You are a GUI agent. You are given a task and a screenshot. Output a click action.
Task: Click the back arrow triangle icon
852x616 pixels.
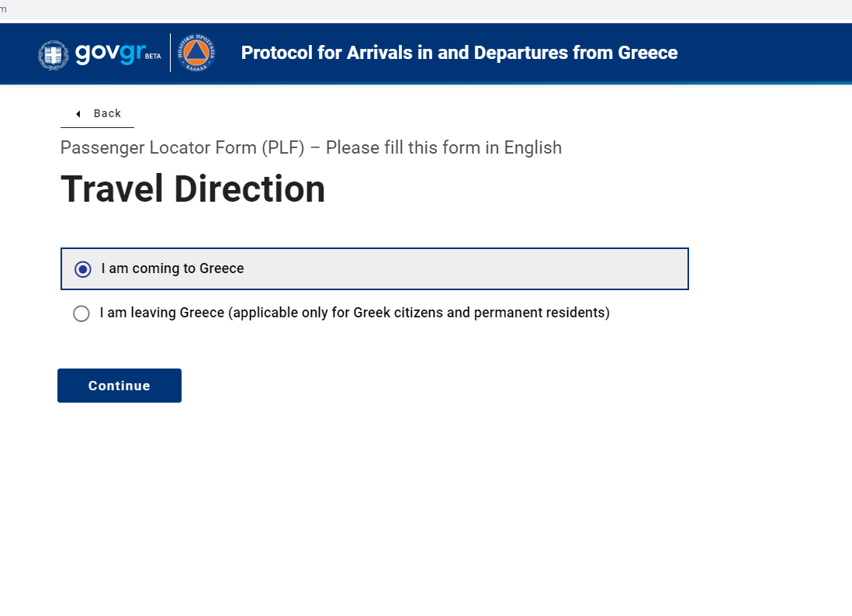pyautogui.click(x=78, y=113)
